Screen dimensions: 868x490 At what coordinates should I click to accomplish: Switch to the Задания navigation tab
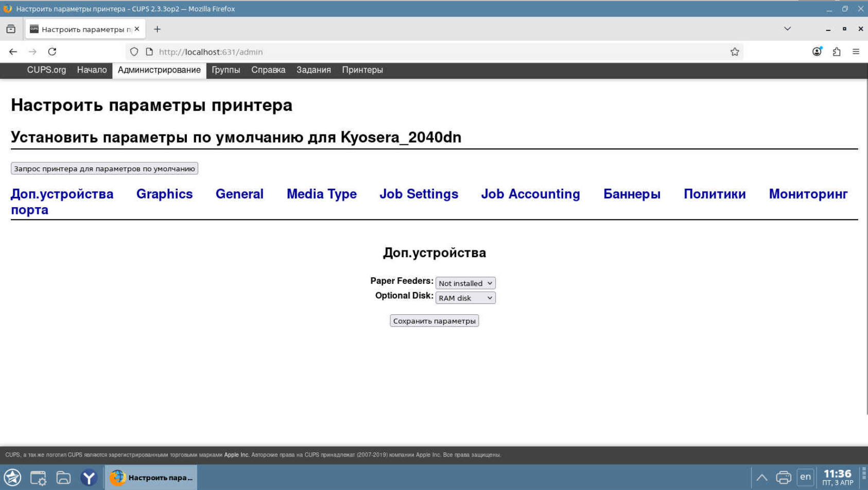[313, 70]
